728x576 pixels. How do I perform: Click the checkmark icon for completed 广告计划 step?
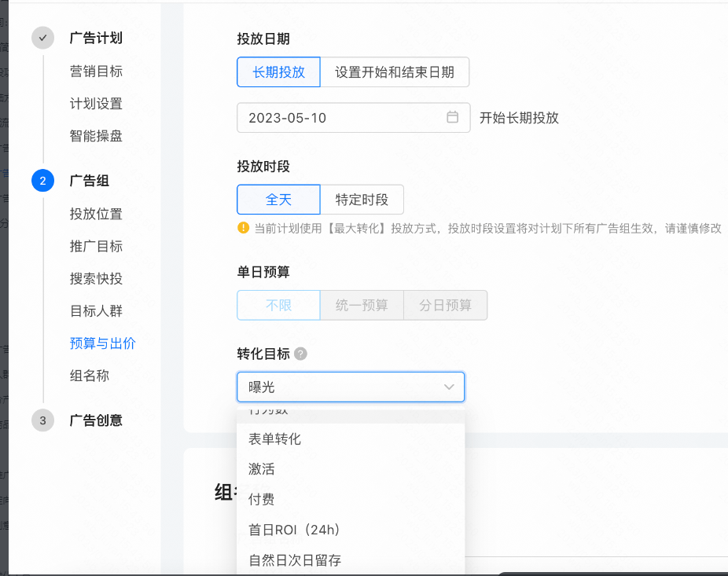42,38
